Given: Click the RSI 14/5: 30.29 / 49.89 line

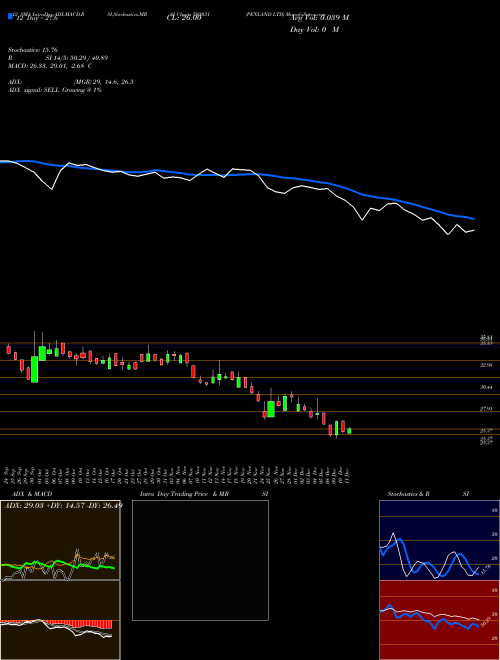Looking at the screenshot, I should tap(58, 58).
